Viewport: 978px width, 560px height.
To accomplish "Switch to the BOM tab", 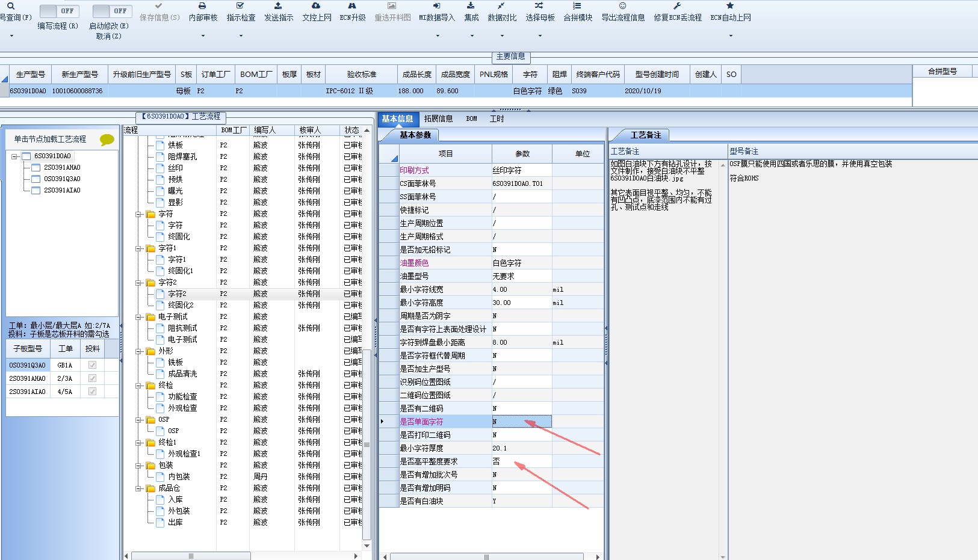I will (x=471, y=118).
